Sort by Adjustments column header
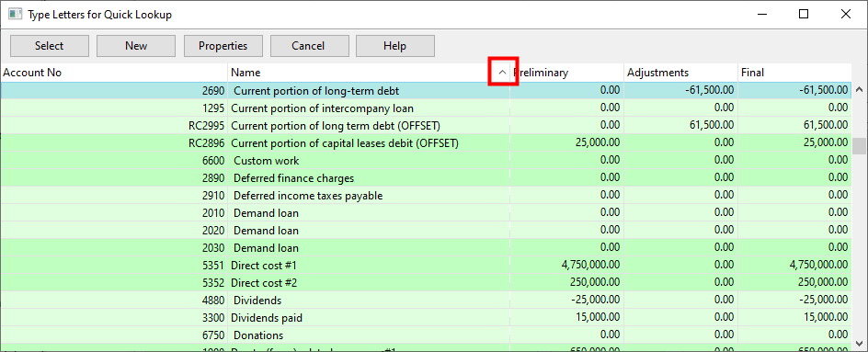Viewport: 868px width, 352px height. [680, 73]
